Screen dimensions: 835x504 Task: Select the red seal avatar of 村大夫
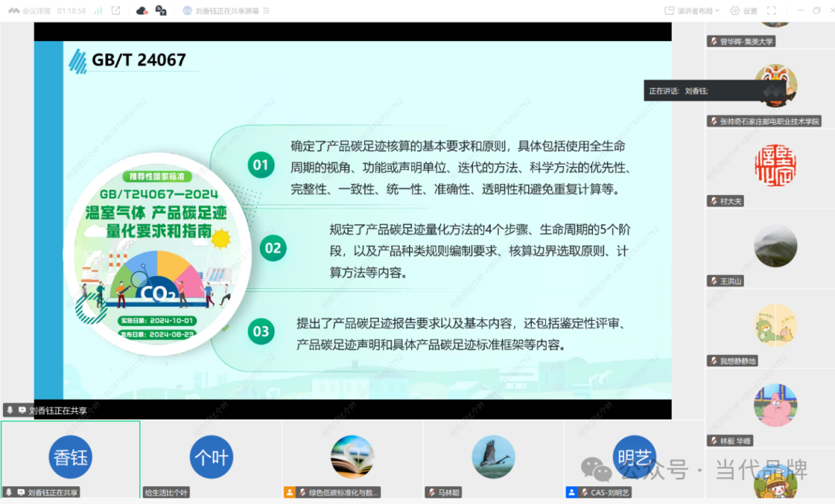tap(775, 165)
